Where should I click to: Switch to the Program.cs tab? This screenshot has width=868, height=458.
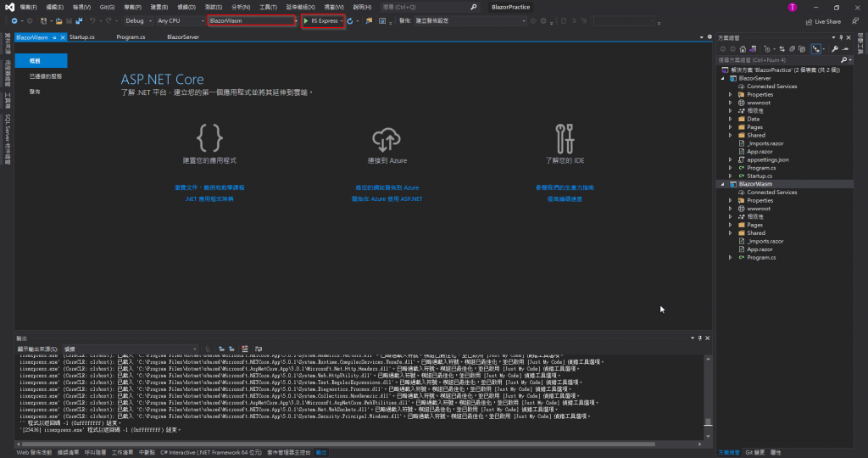pos(131,37)
